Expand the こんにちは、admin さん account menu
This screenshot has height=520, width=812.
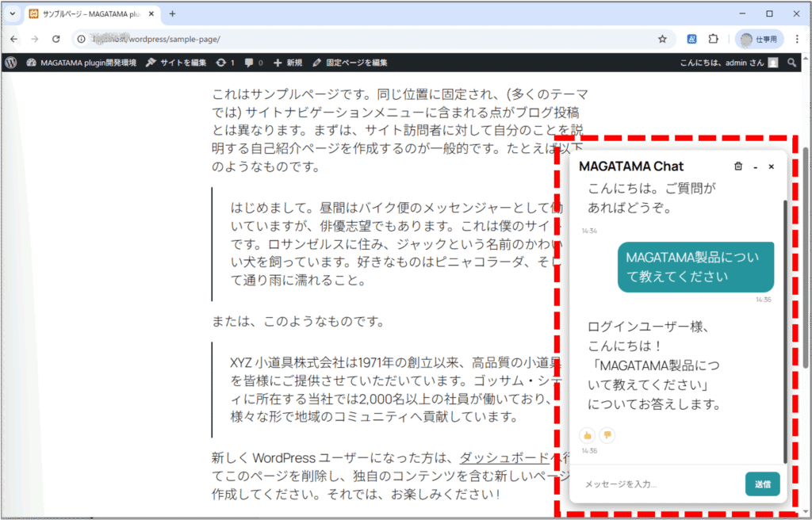click(729, 63)
